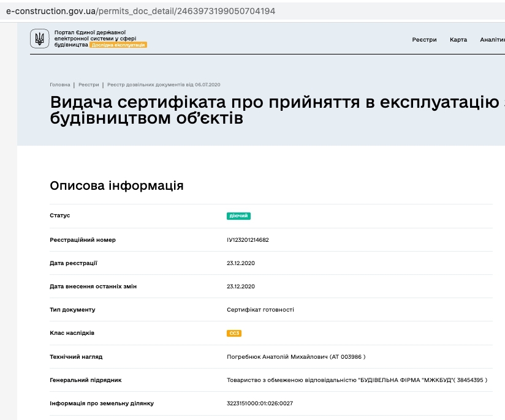Screen dimensions: 505x420
Task: Click 'Дата внесення останніх змін' date value
Action: (x=241, y=286)
